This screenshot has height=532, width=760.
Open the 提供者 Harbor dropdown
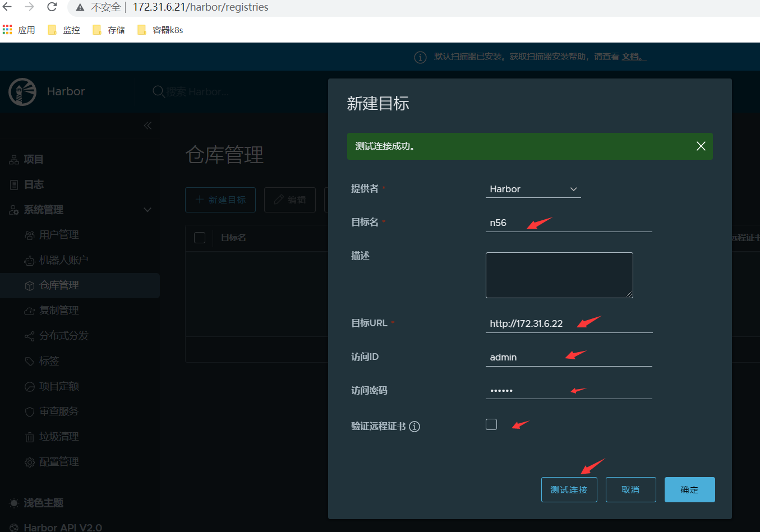click(x=533, y=189)
